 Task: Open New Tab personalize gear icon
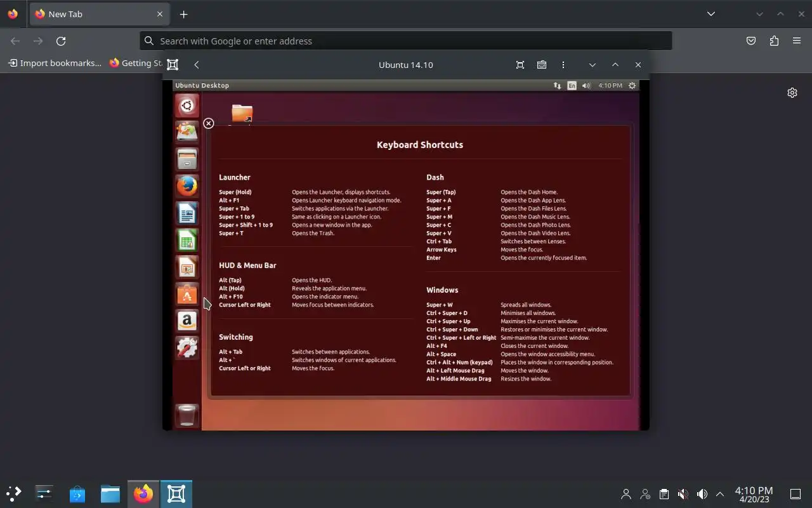(792, 93)
